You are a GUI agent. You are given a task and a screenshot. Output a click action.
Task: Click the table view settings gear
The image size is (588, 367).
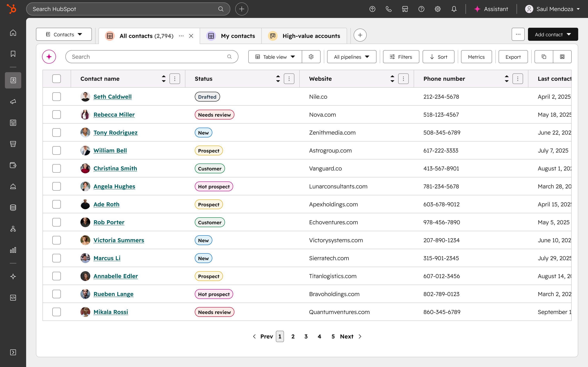(311, 57)
